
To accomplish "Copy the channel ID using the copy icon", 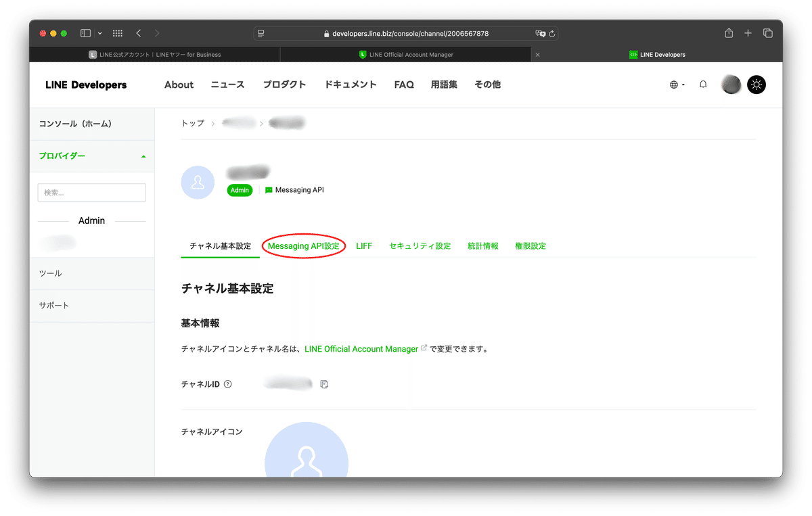I will pyautogui.click(x=324, y=383).
